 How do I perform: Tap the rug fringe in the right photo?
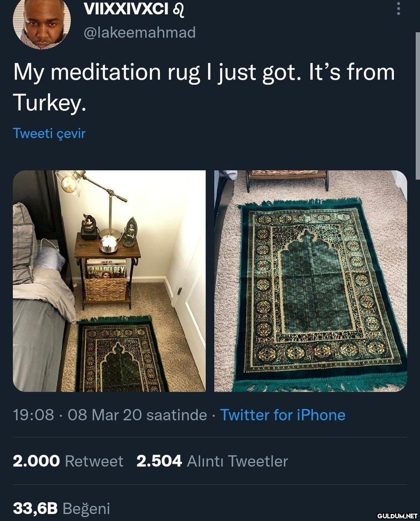[x=319, y=383]
